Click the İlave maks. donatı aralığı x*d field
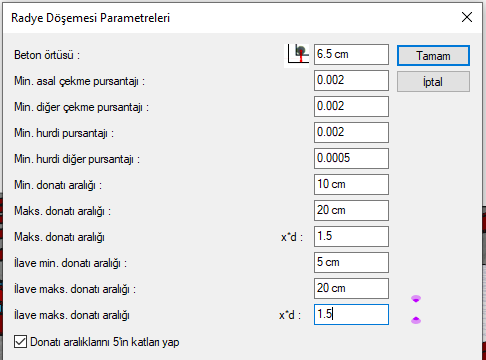Viewport: 486px width, 360px height. coord(351,314)
